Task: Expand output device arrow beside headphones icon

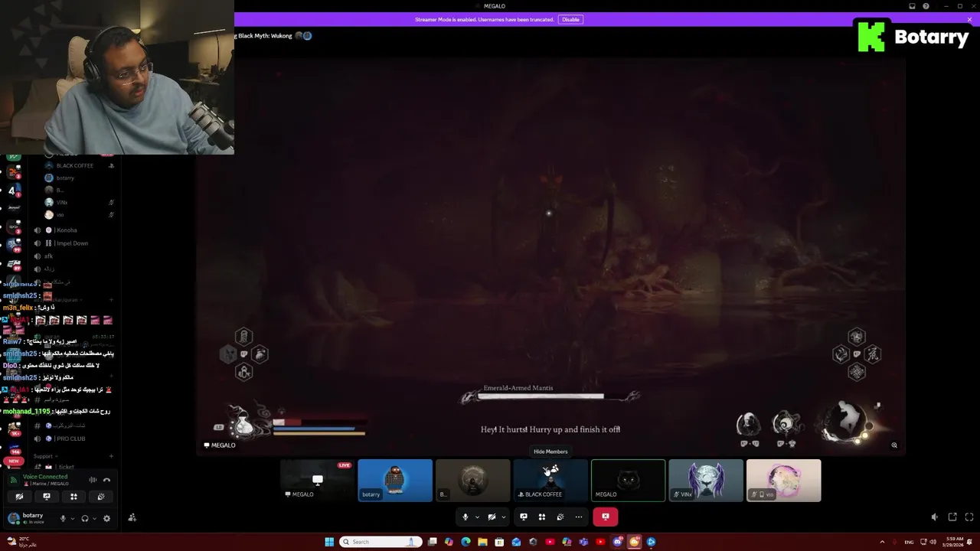Action: pyautogui.click(x=95, y=518)
